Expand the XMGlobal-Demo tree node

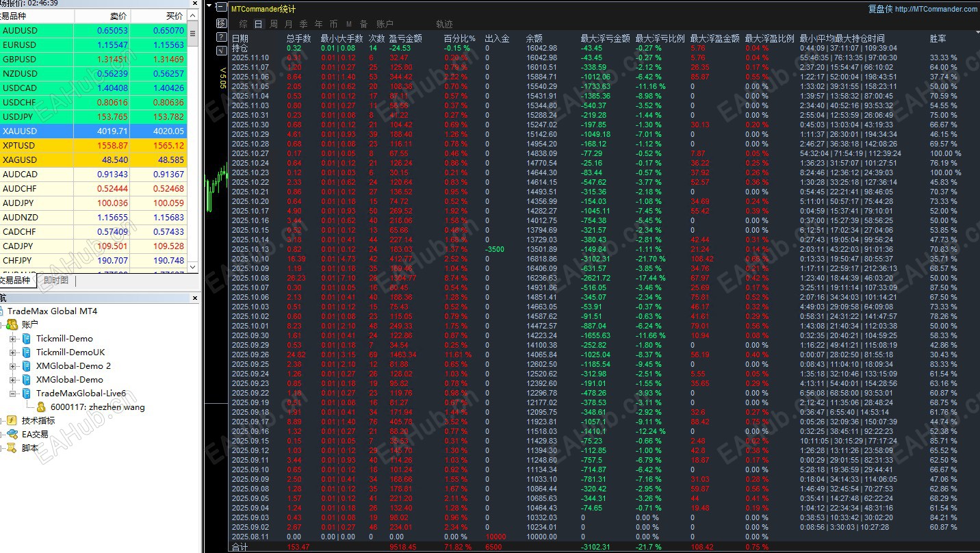pyautogui.click(x=12, y=379)
